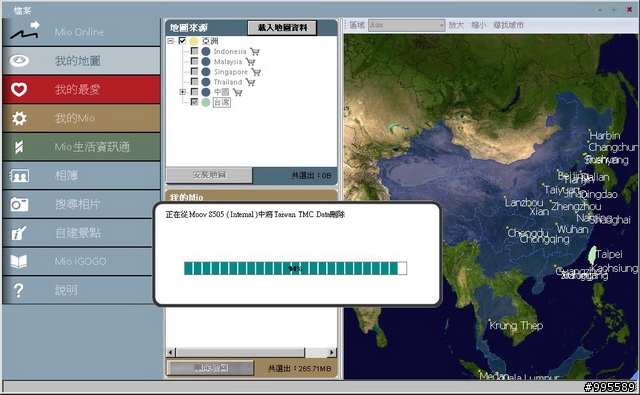Check the Indonesia map checkbox

click(194, 51)
